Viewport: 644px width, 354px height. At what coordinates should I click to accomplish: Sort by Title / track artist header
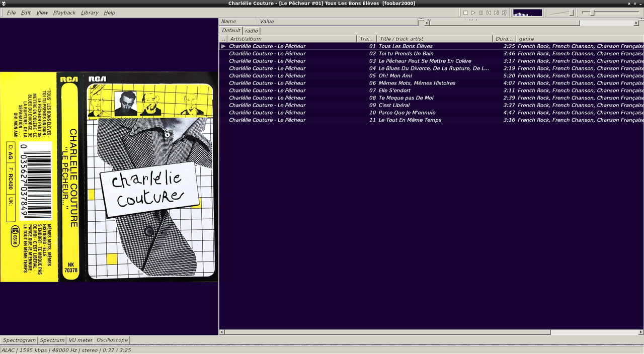coord(434,39)
